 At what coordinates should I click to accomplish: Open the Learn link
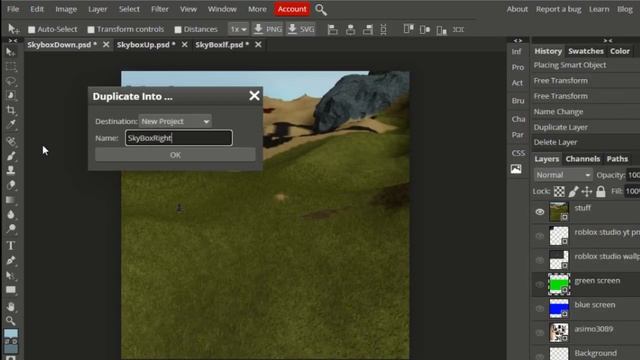pyautogui.click(x=599, y=9)
